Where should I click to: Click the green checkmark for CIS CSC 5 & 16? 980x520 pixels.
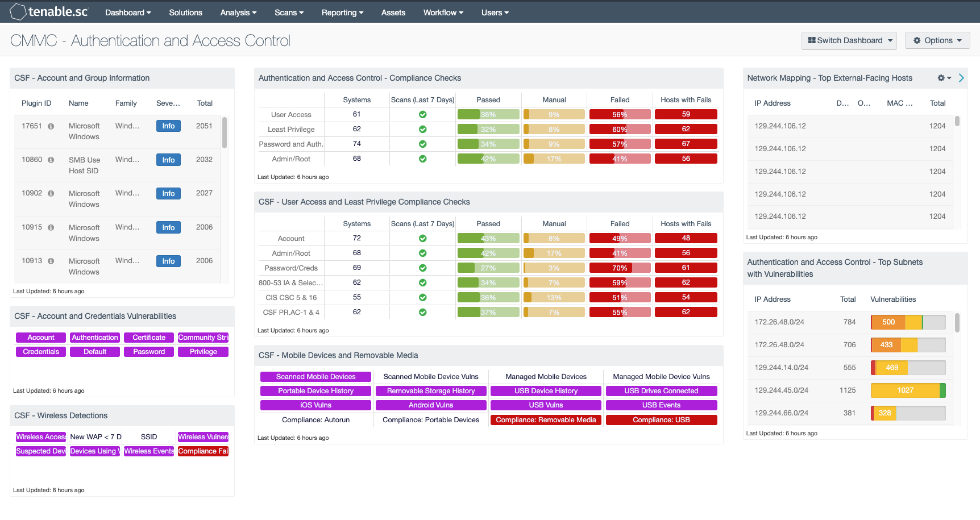(x=422, y=297)
